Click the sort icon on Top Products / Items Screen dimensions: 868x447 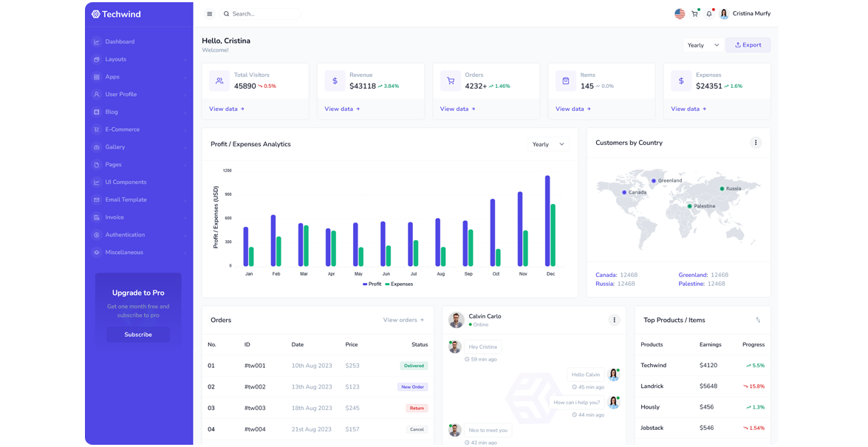tap(757, 319)
